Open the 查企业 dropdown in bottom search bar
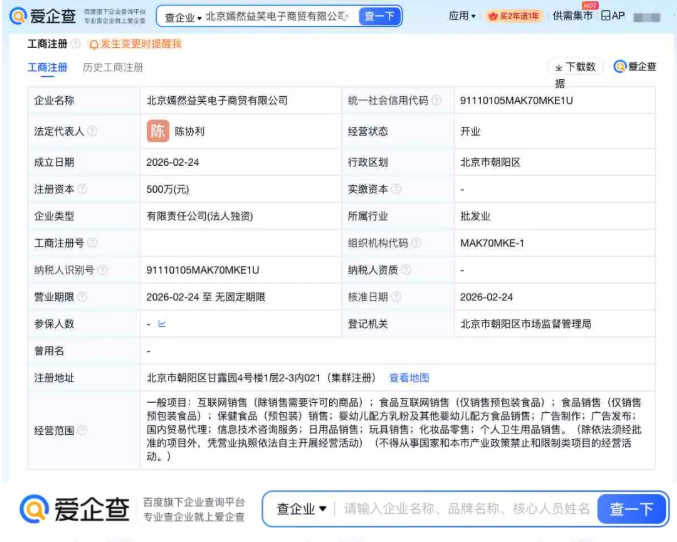677x542 pixels. pos(301,509)
